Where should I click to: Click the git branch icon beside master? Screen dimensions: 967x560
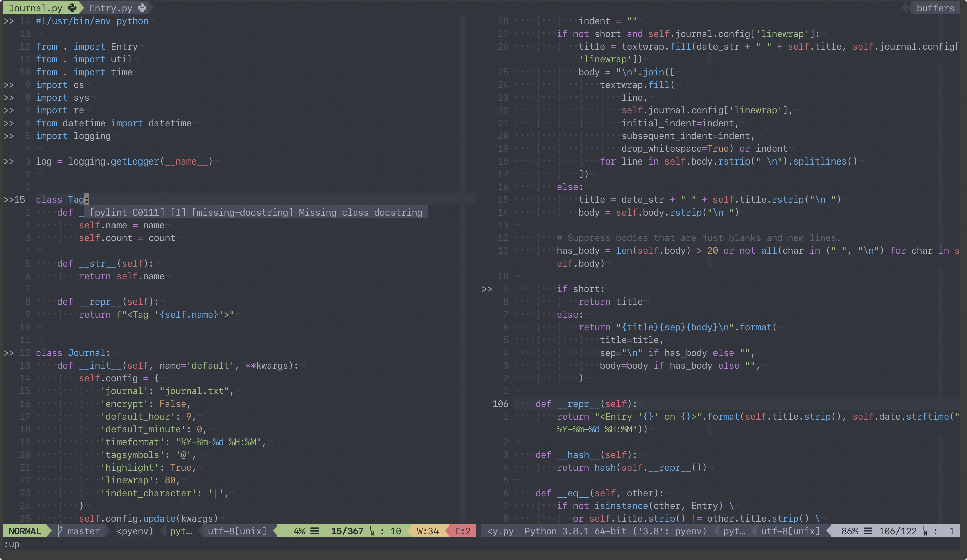[x=60, y=531]
